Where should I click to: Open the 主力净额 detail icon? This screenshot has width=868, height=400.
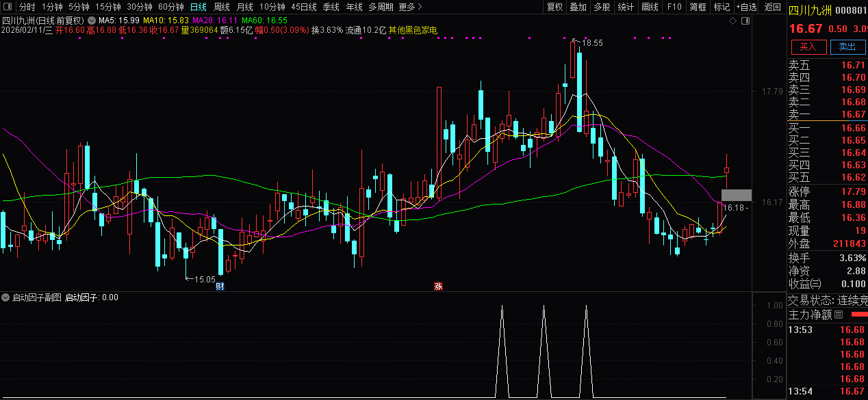[x=838, y=315]
